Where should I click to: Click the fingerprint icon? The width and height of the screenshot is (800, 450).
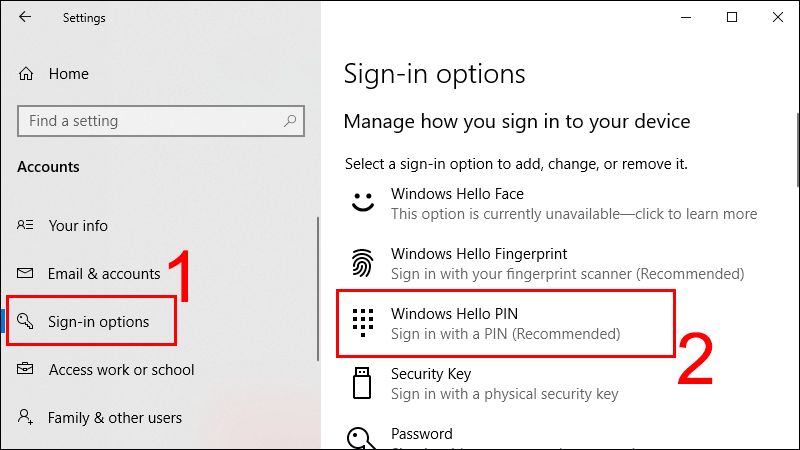(x=361, y=263)
